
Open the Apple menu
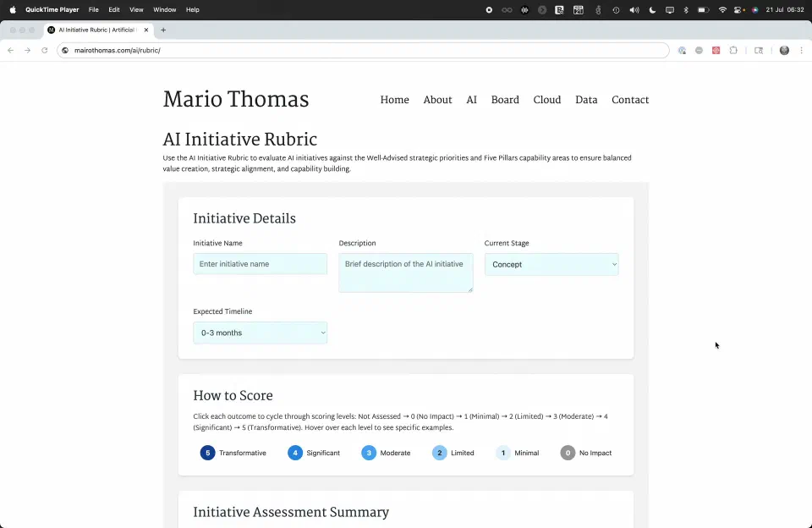coord(13,10)
